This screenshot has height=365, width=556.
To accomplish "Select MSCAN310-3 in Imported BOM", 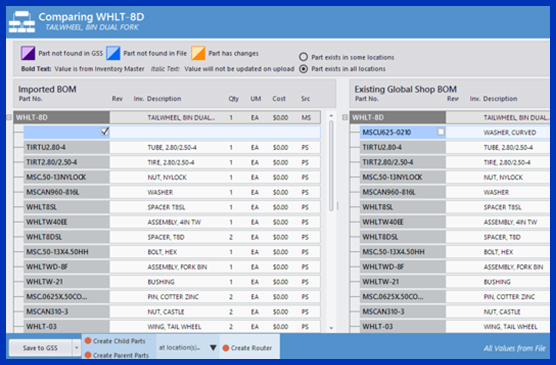I will tap(66, 311).
